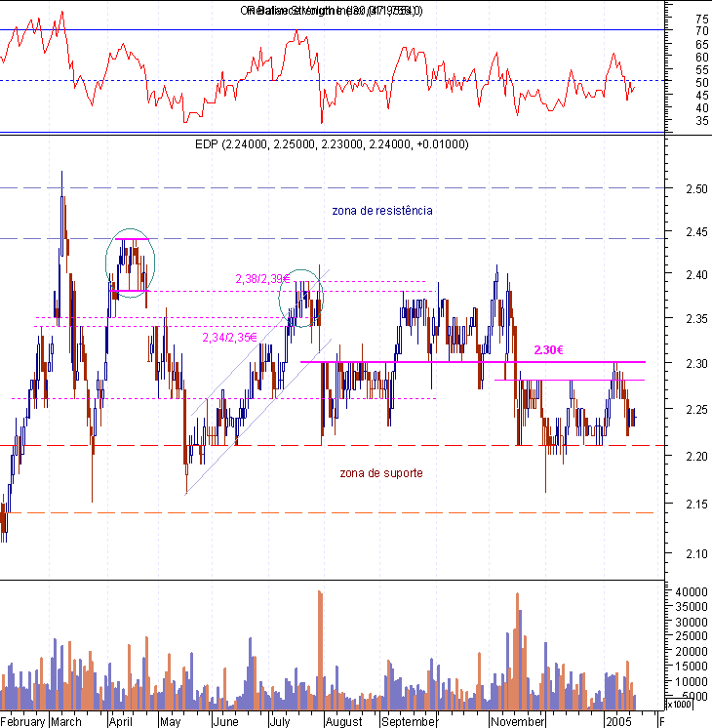Select the blue RSI 70 overbought line
Screen dimensions: 712x728
coord(332,29)
